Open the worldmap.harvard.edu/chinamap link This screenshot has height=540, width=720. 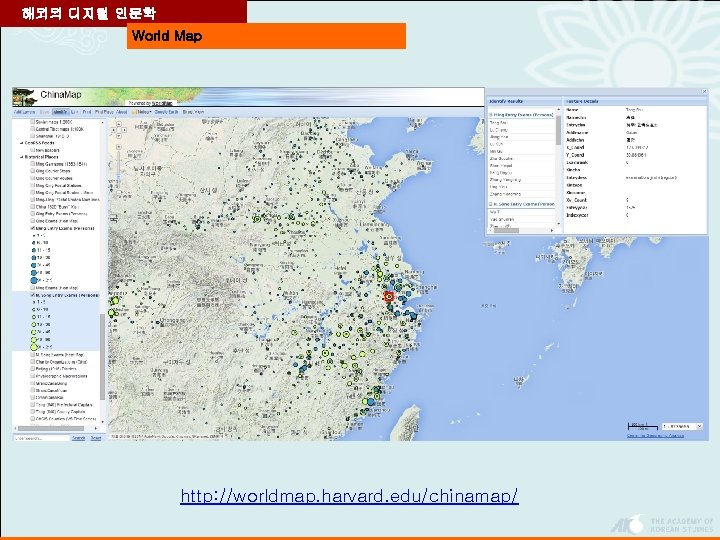pos(349,496)
